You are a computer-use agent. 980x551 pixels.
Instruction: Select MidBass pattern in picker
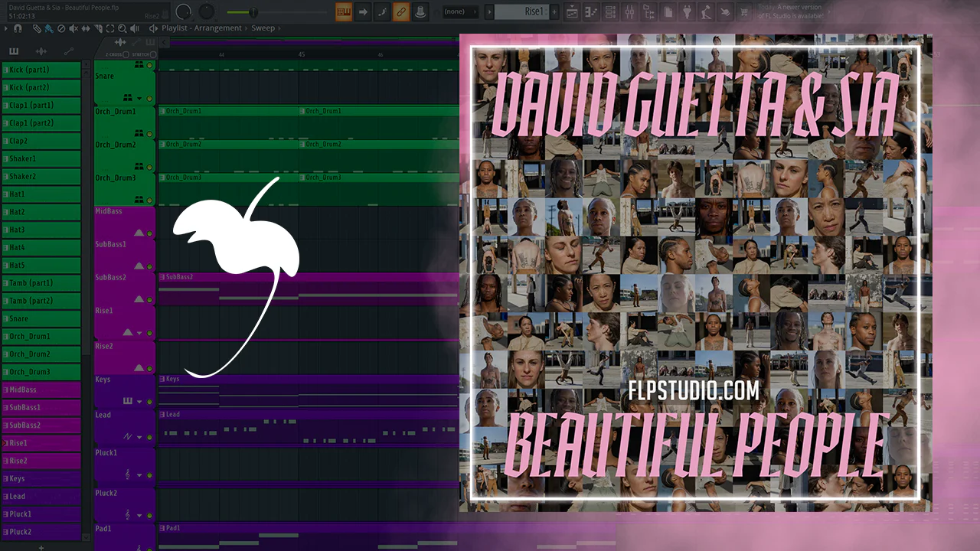(x=41, y=390)
